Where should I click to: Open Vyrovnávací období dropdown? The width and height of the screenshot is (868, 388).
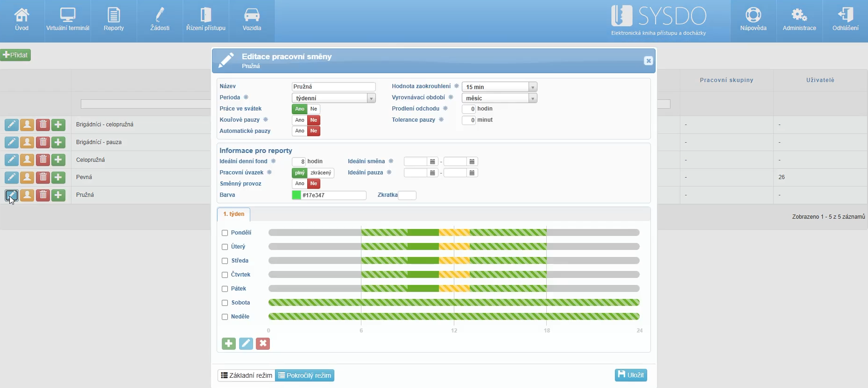click(532, 98)
